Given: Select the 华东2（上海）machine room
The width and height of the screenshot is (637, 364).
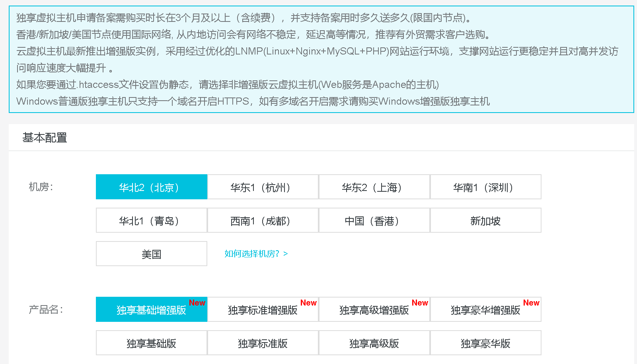Looking at the screenshot, I should coord(374,187).
